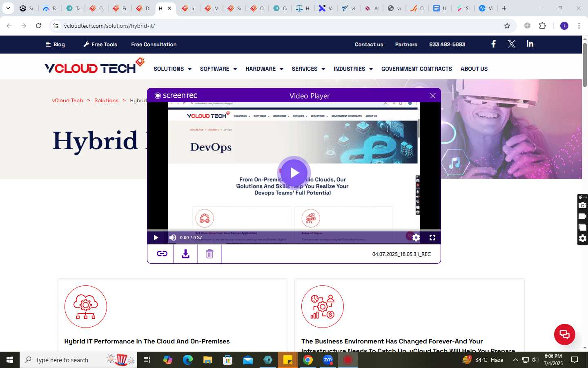Open a new browser tab
This screenshot has width=588, height=368.
click(504, 8)
